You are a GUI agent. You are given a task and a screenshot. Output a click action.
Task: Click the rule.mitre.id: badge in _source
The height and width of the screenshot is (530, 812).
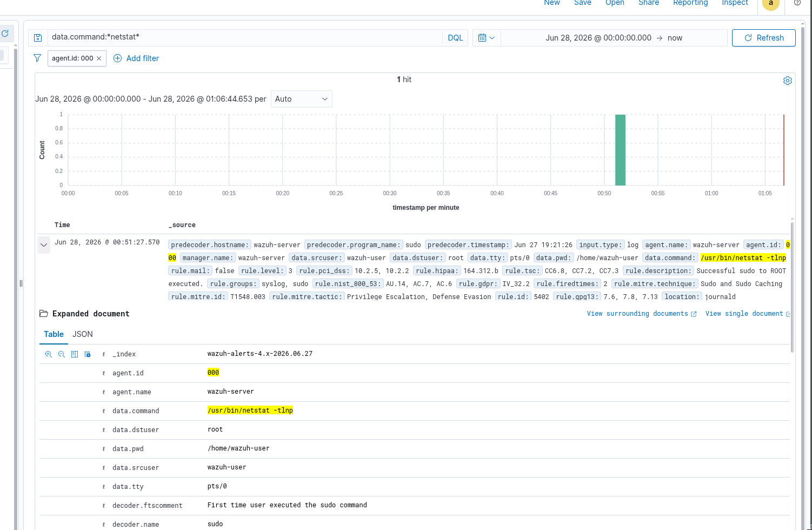pyautogui.click(x=198, y=296)
